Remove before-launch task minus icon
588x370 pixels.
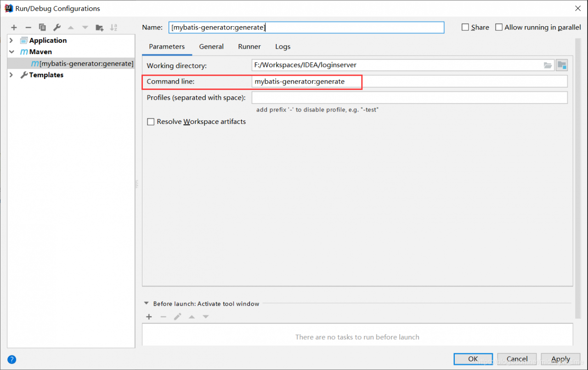point(163,317)
